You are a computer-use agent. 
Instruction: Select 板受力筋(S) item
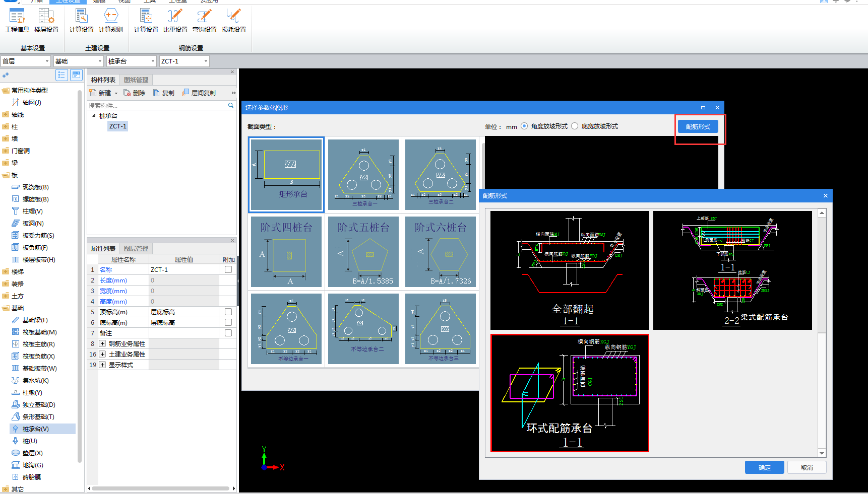point(33,235)
